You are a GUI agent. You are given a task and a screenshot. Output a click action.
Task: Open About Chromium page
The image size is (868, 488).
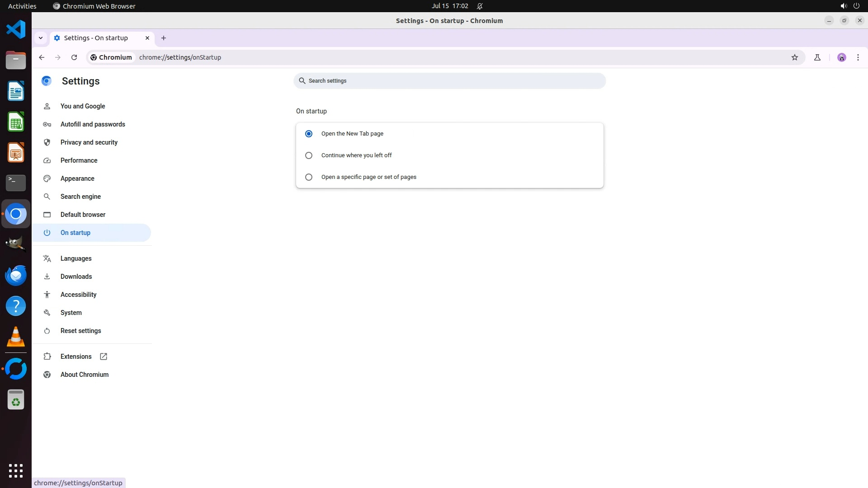[x=84, y=375]
